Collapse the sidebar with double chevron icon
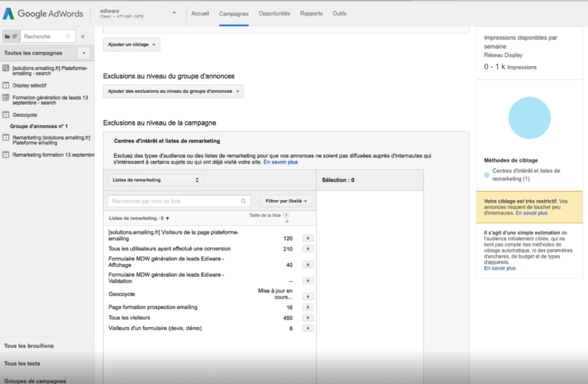588x384 pixels. 83,36
